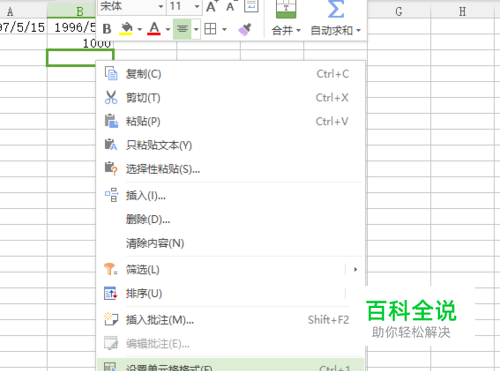This screenshot has height=371, width=500.
Task: Open the font color dropdown arrow
Action: [168, 29]
